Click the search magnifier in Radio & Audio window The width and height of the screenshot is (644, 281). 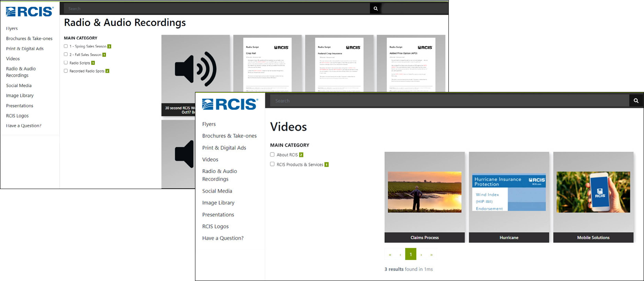375,8
